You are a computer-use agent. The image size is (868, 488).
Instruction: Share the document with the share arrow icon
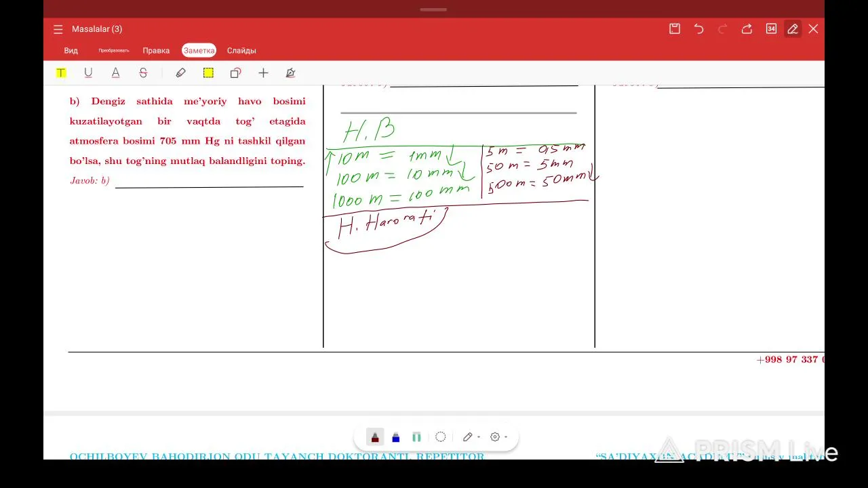[747, 28]
